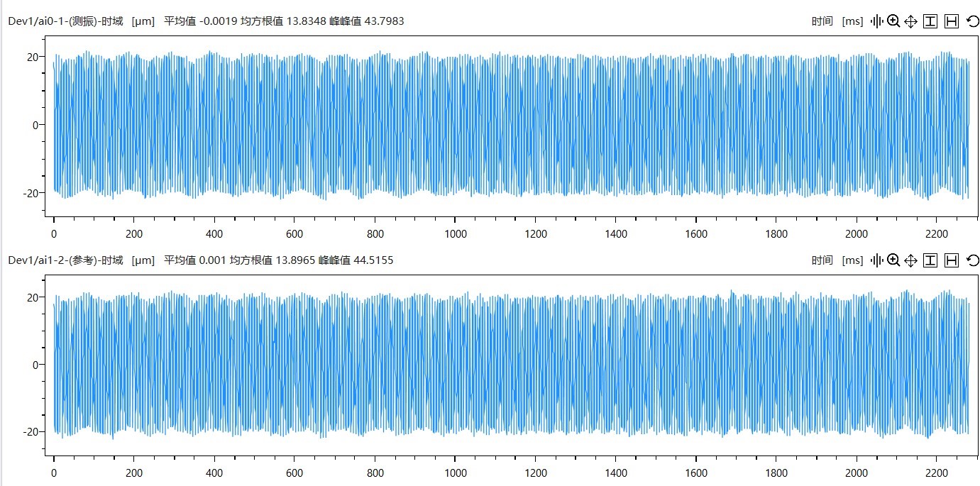Image resolution: width=980 pixels, height=486 pixels.
Task: Click the 均方根值 13.8965 readout
Action: tap(271, 260)
